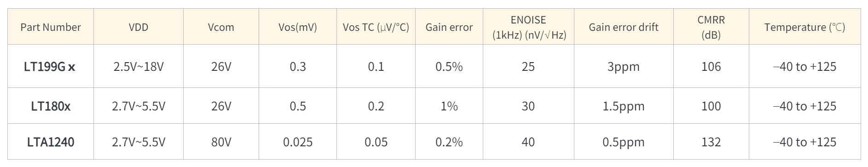The height and width of the screenshot is (167, 868).
Task: Click the 2.5V~18V VDD cell
Action: [x=139, y=67]
